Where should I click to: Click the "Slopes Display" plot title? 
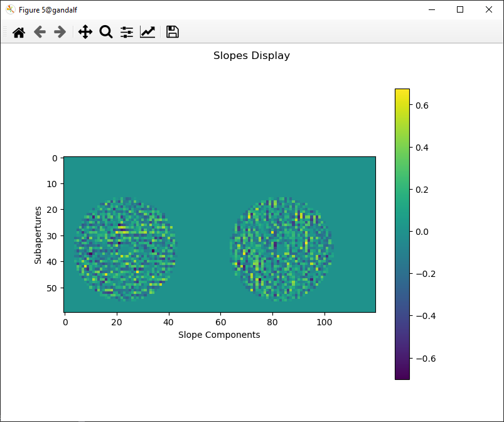pyautogui.click(x=252, y=55)
